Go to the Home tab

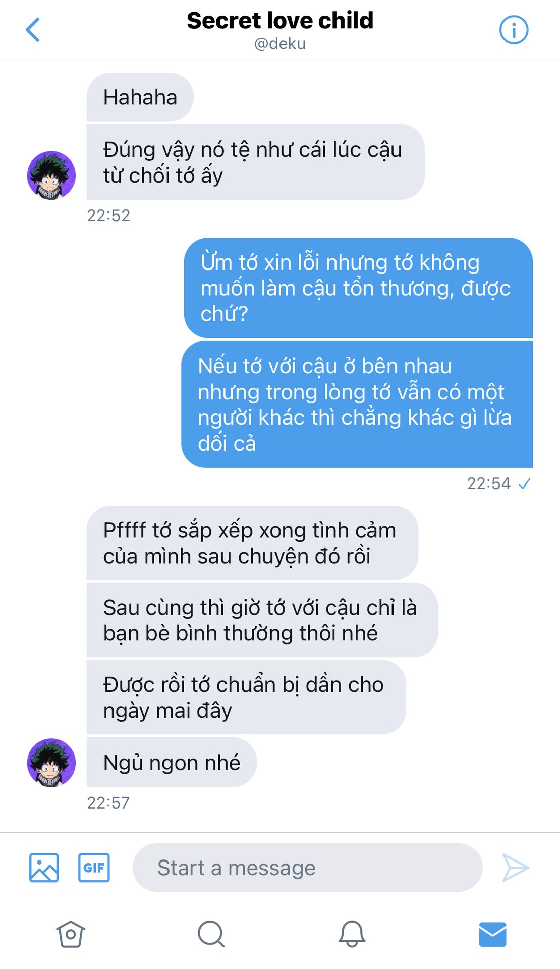click(71, 934)
